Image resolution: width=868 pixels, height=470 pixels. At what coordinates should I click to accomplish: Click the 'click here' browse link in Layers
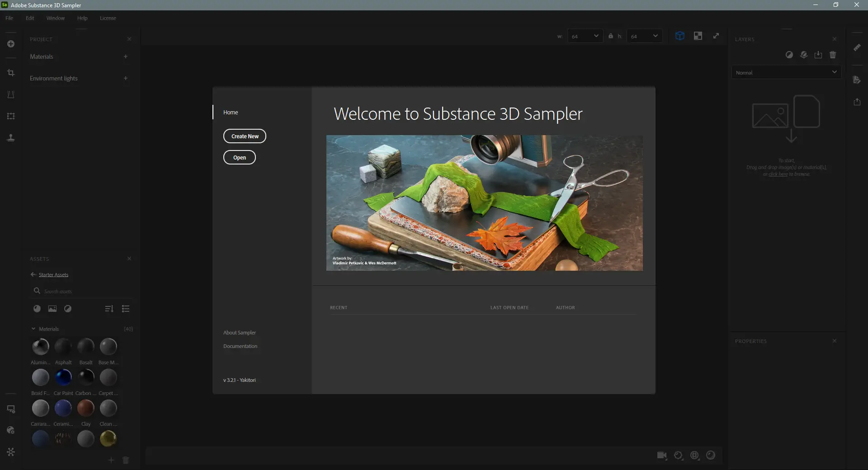778,174
